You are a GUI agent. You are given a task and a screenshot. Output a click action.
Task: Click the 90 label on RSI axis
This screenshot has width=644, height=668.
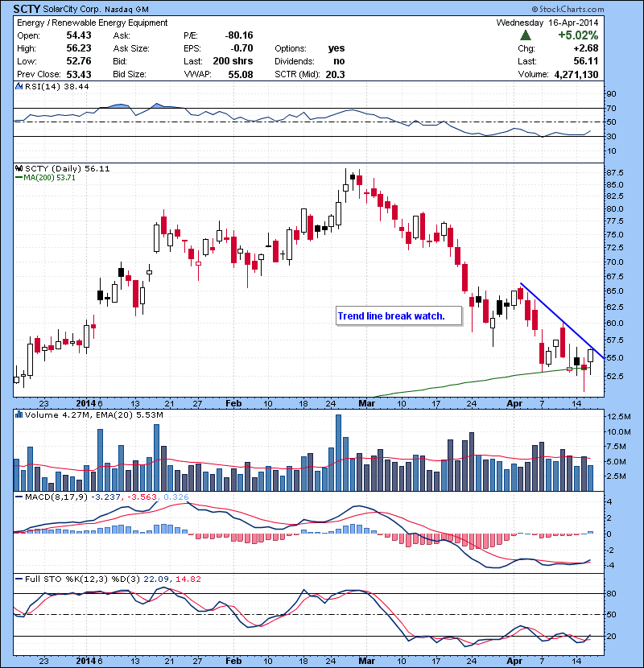click(x=611, y=94)
